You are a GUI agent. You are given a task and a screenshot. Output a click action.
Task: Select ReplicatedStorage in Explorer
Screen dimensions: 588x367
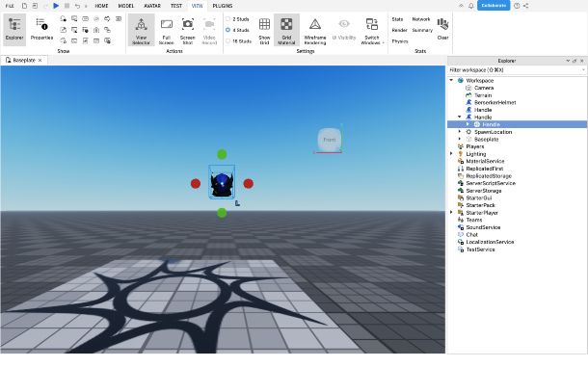(x=489, y=176)
